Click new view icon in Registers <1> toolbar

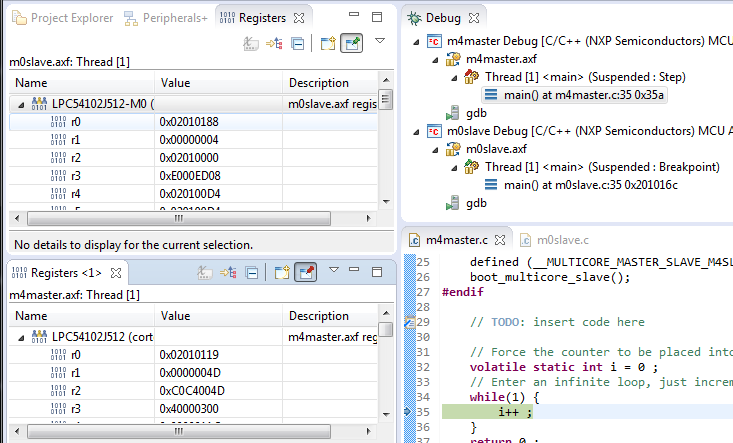coord(282,272)
